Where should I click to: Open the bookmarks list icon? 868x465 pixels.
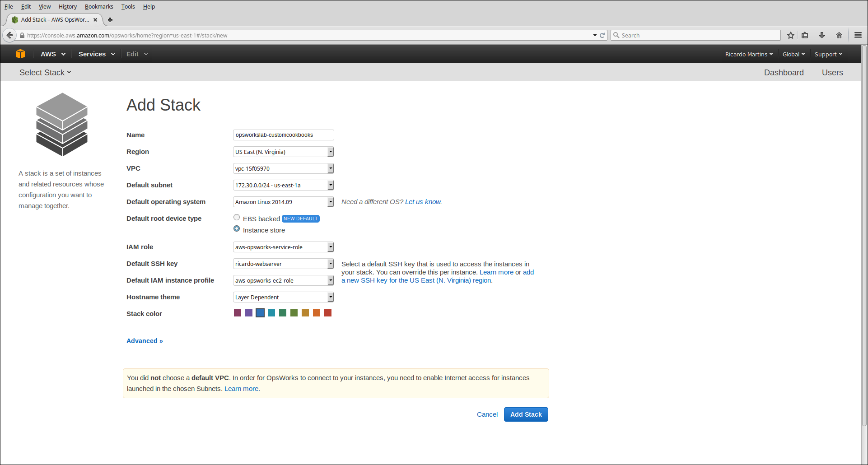805,35
